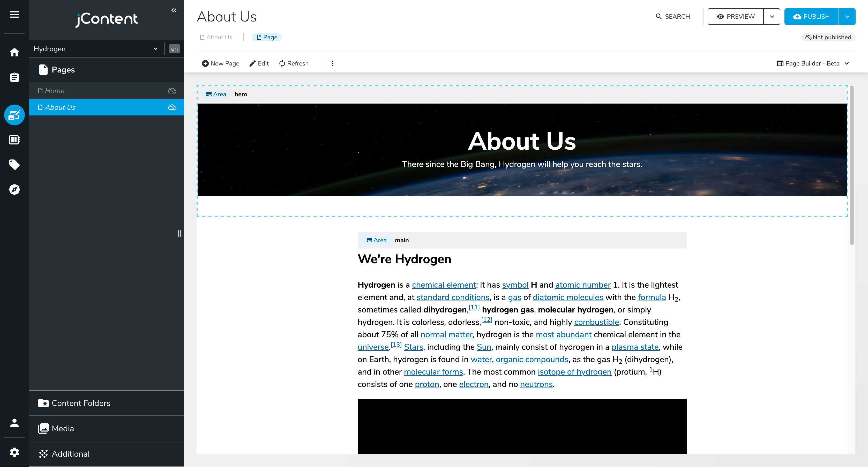868x467 pixels.
Task: Toggle publication status on the About Us page
Action: [x=172, y=107]
